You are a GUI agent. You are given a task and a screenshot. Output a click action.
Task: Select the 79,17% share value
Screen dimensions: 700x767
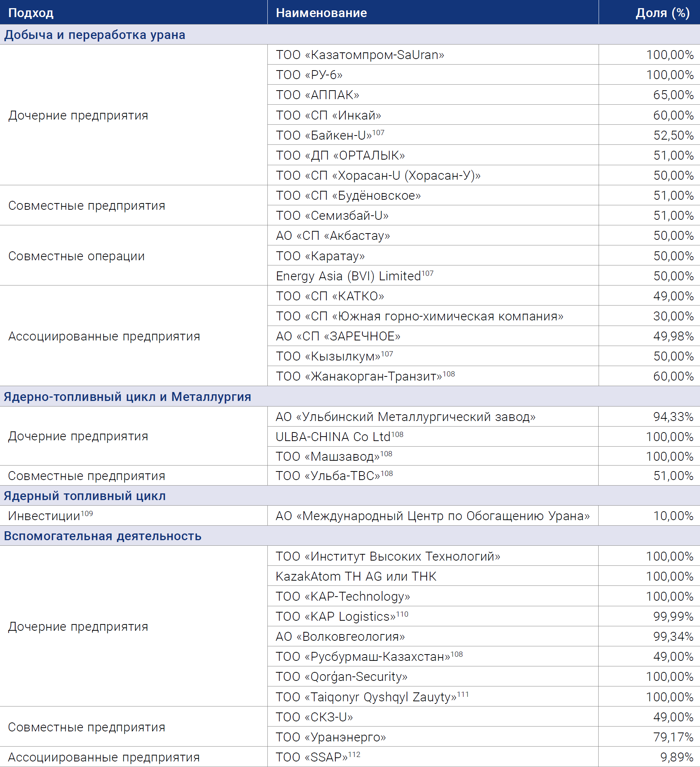[x=673, y=737]
